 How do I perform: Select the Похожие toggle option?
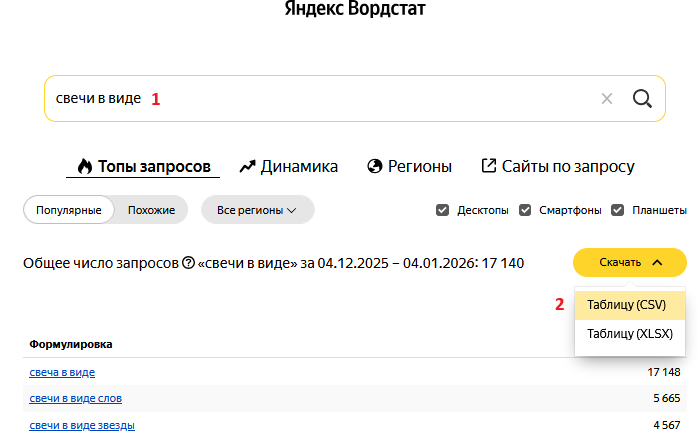(x=151, y=210)
